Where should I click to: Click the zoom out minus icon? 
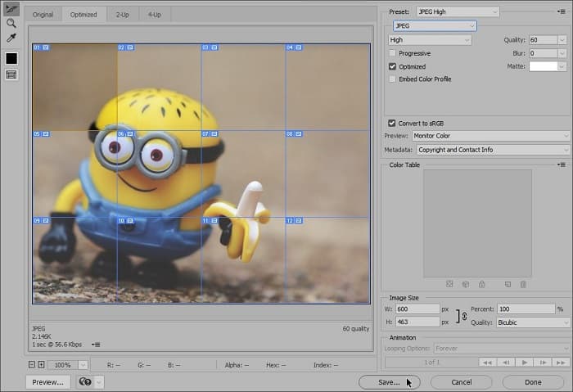click(32, 364)
